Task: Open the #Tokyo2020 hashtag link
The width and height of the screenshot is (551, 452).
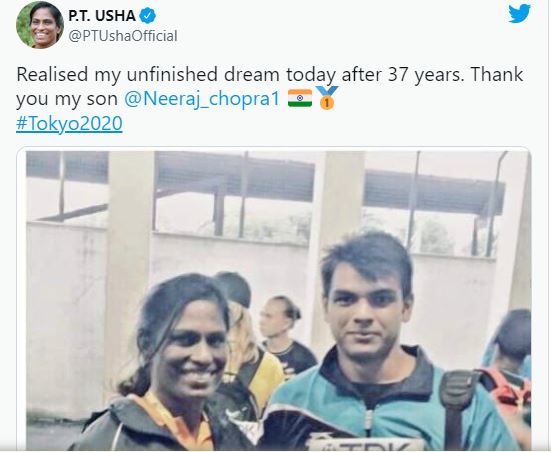Action: 69,123
